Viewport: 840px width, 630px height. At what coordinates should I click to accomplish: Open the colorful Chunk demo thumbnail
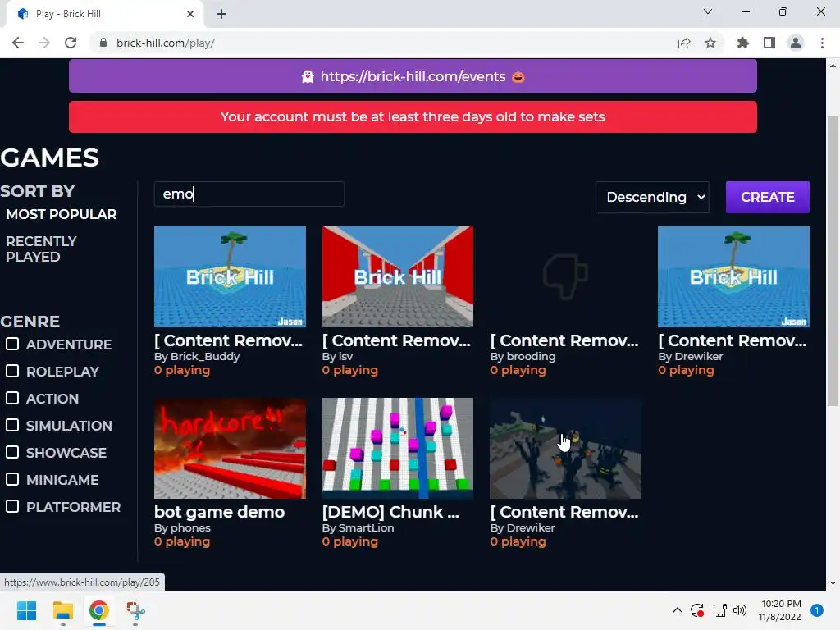point(398,448)
